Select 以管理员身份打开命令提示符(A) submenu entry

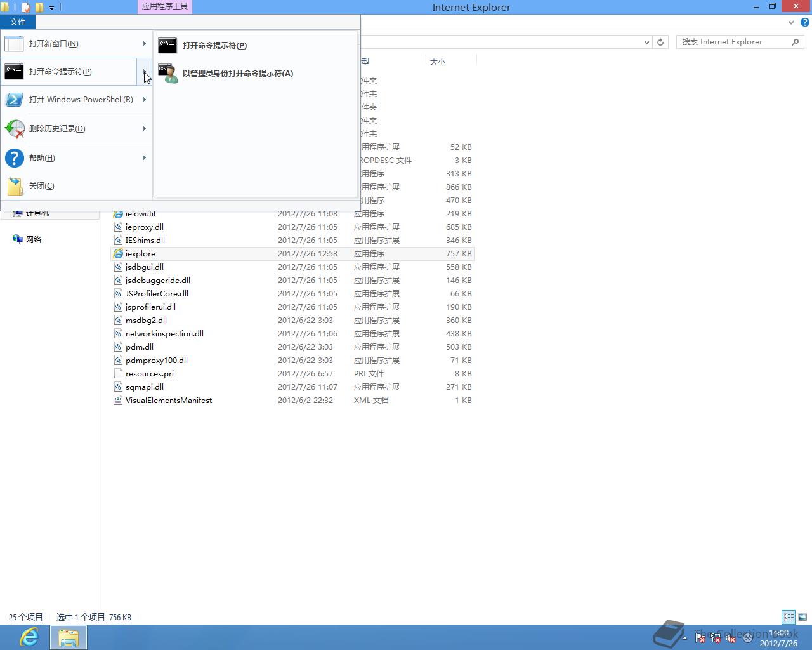255,74
